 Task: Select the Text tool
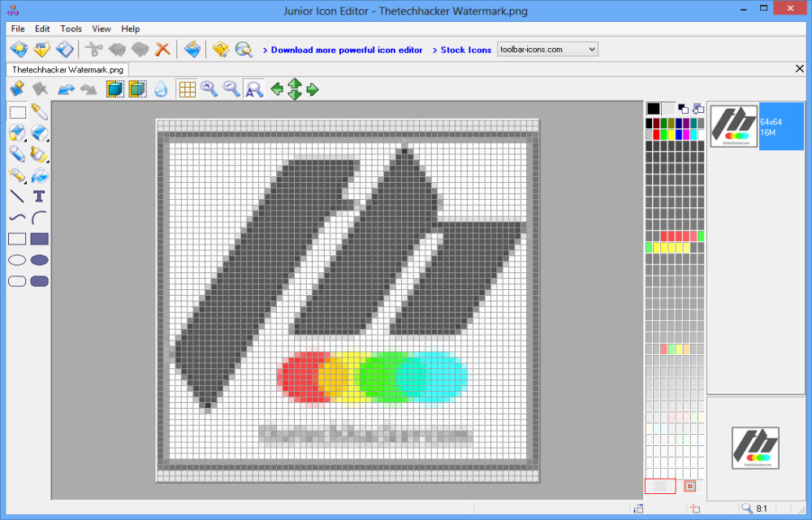(39, 196)
